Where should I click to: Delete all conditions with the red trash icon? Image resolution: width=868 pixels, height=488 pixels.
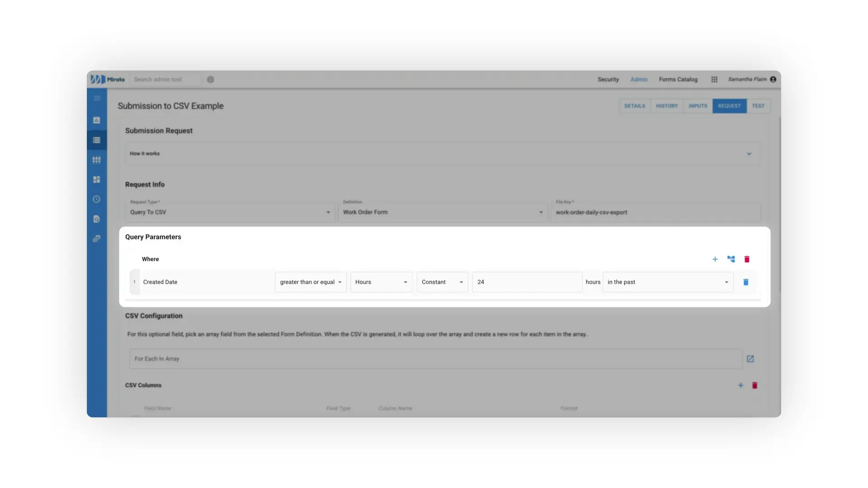coord(747,259)
